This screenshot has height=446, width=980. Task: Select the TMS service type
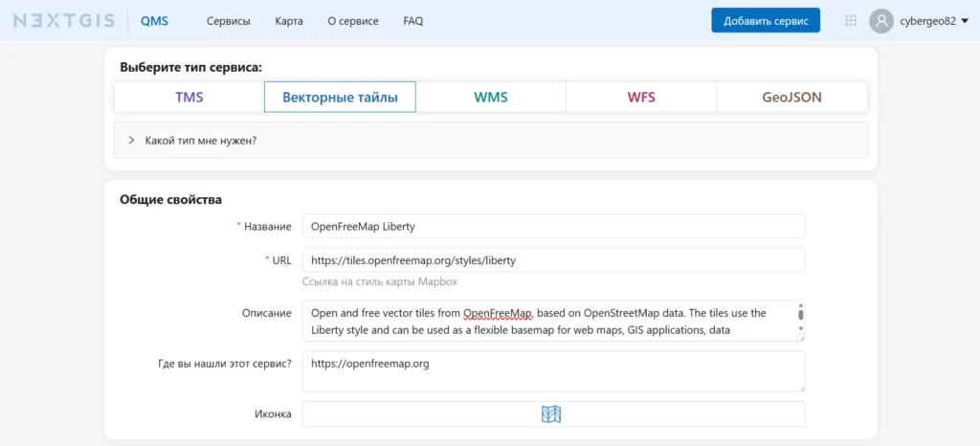[x=189, y=98]
